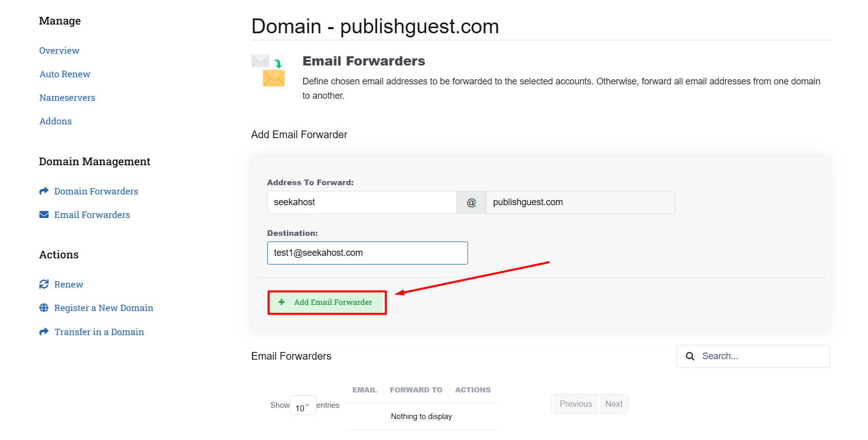
Task: Click the Address To Forward input field
Action: click(x=362, y=202)
